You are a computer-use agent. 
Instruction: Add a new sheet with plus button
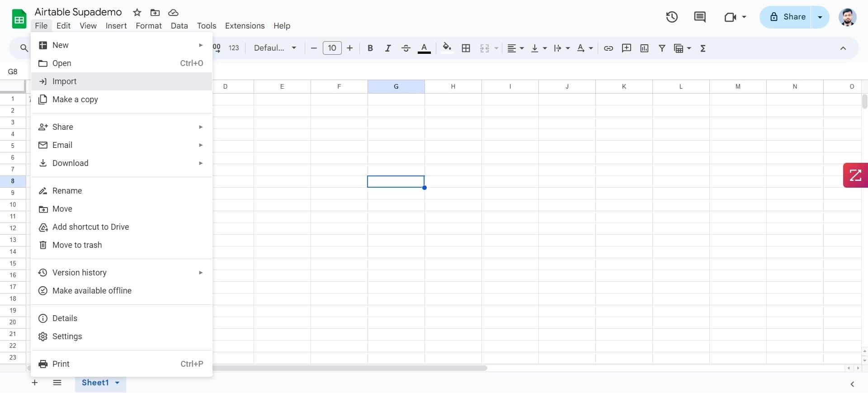[35, 383]
